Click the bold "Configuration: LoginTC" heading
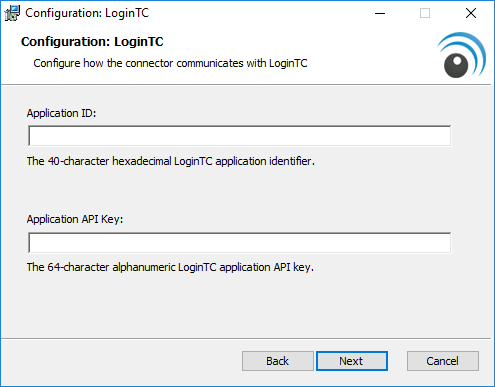495x387 pixels. click(92, 42)
